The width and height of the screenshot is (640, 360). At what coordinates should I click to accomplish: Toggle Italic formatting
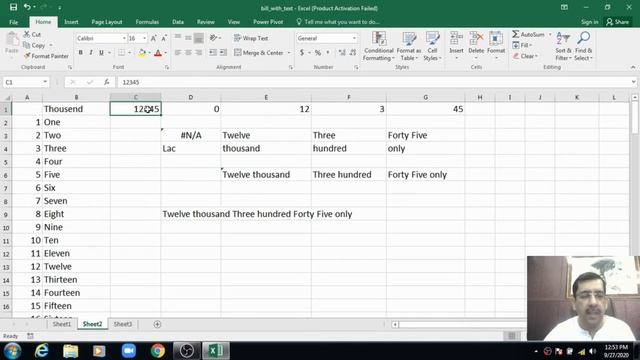point(91,53)
